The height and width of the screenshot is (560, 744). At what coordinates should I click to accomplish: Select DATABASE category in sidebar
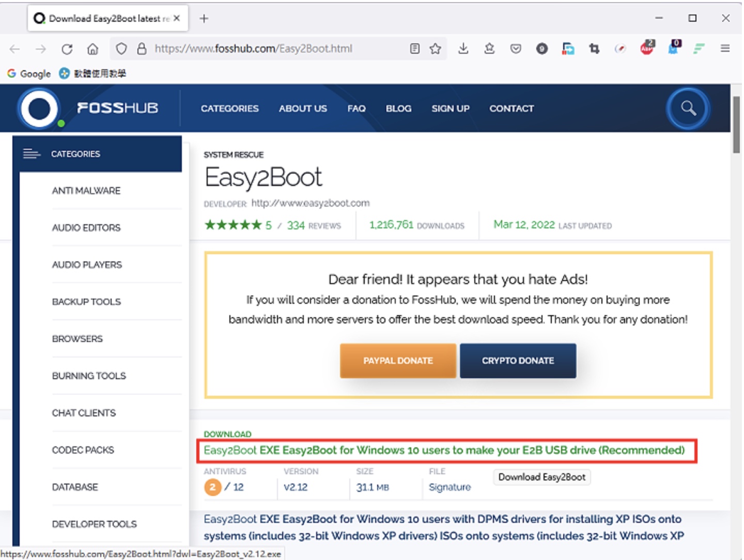tap(75, 487)
